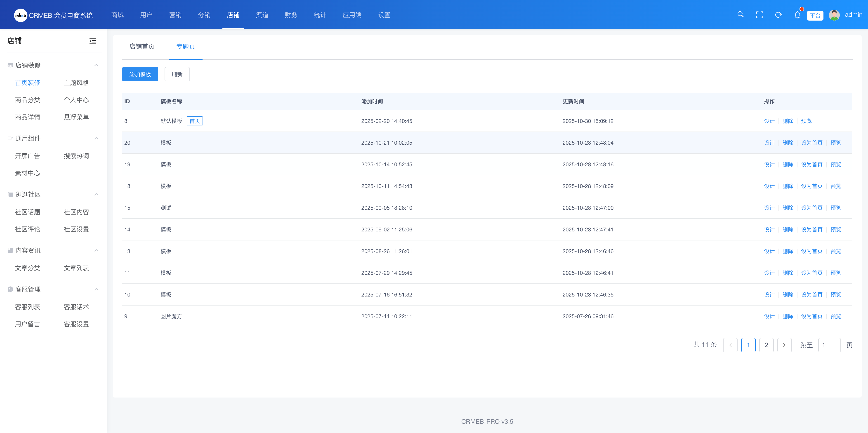The height and width of the screenshot is (433, 868).
Task: Click the jump-to-page input field
Action: pyautogui.click(x=829, y=345)
